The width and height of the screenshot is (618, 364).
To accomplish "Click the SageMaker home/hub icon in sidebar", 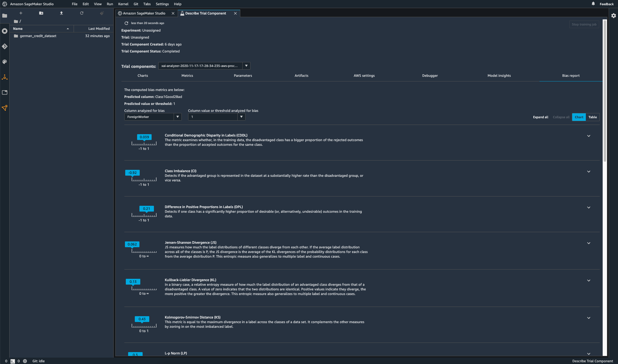I will coord(5,77).
